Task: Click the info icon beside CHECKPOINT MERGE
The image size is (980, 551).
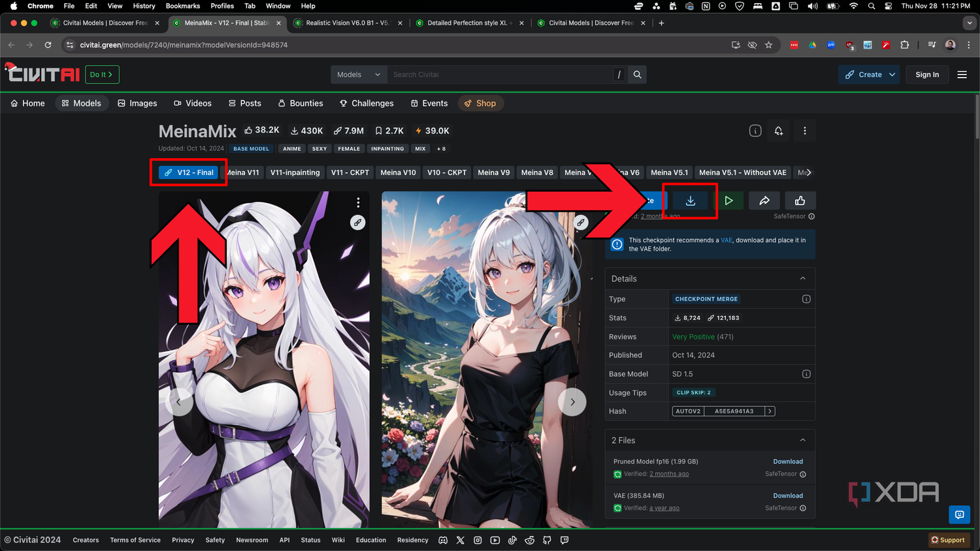Action: [x=806, y=299]
